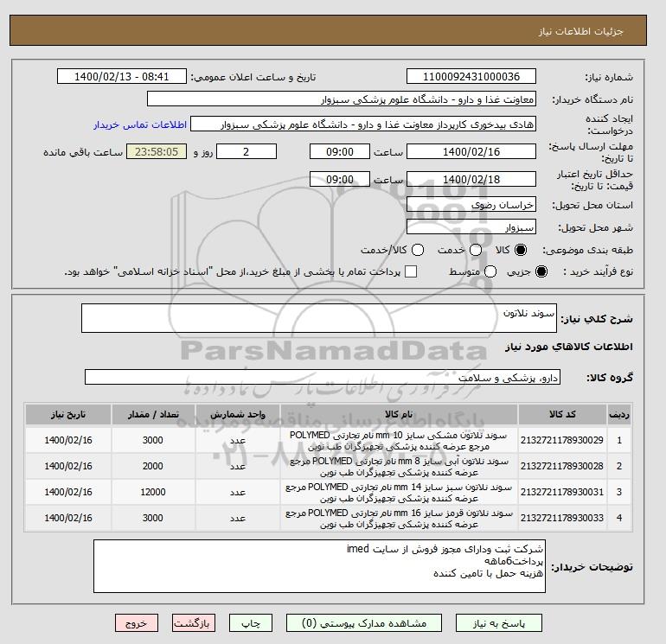Click the مشاهده مدارک پیوستی button
Viewport: 666px width, 644px height.
point(364,623)
